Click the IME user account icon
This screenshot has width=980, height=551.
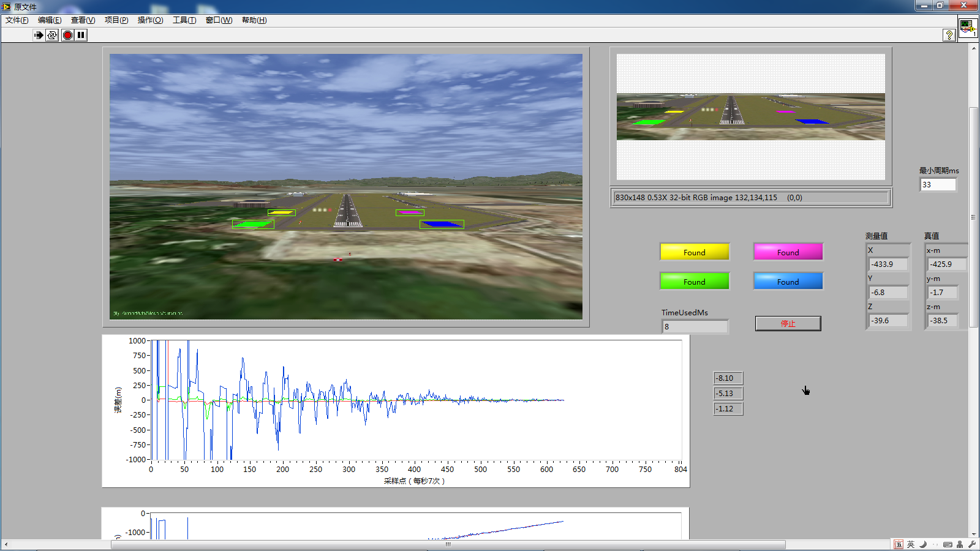click(x=960, y=544)
